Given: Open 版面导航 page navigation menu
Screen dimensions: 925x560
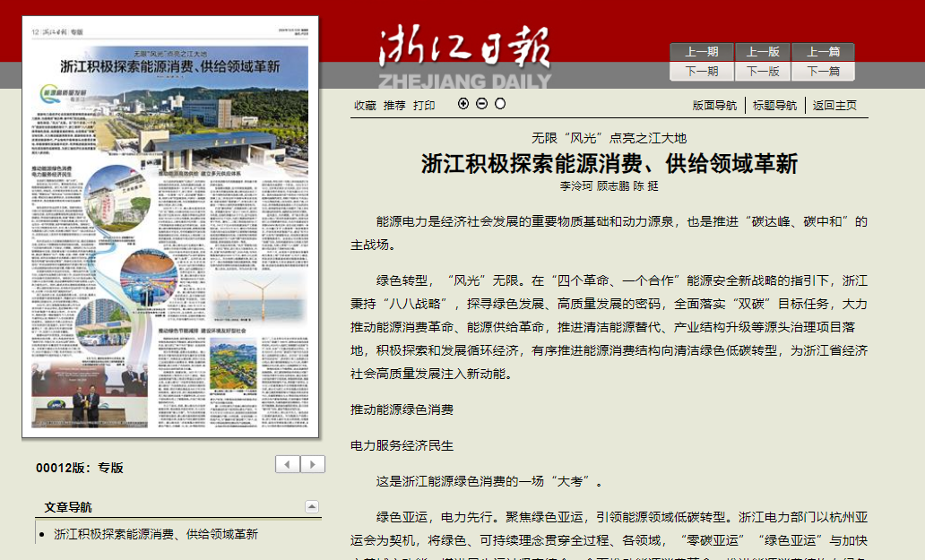Looking at the screenshot, I should tap(714, 106).
